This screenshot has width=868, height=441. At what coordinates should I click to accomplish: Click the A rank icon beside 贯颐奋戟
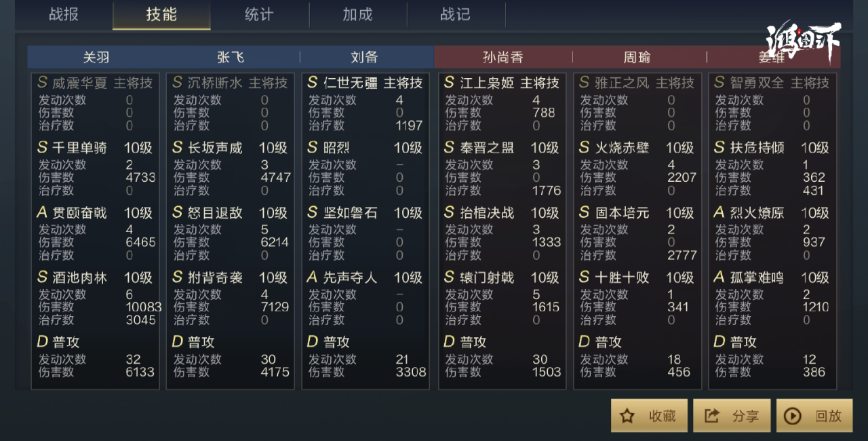click(x=42, y=212)
